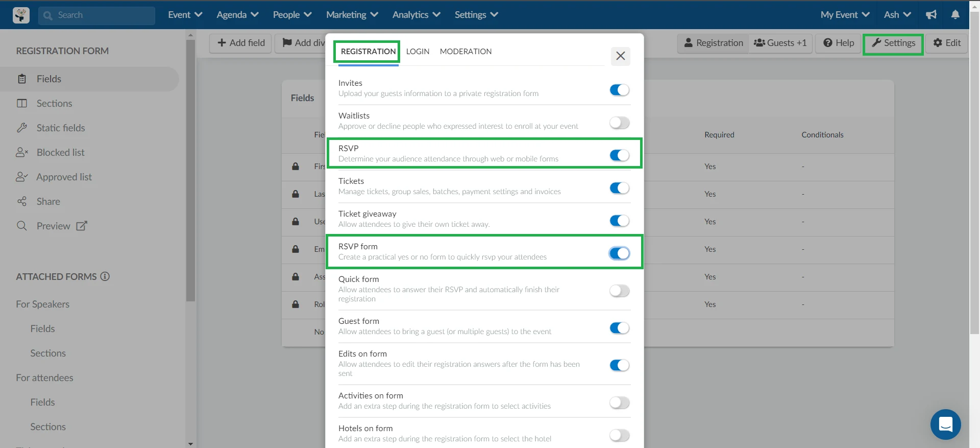
Task: Click the Attached Forms info icon
Action: pos(105,276)
